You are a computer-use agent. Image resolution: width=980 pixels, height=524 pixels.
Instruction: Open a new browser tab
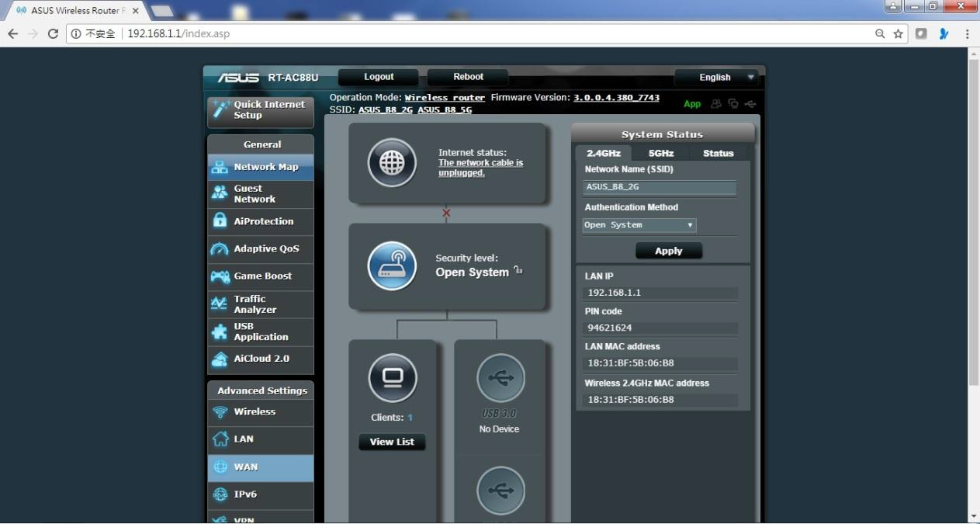(161, 10)
